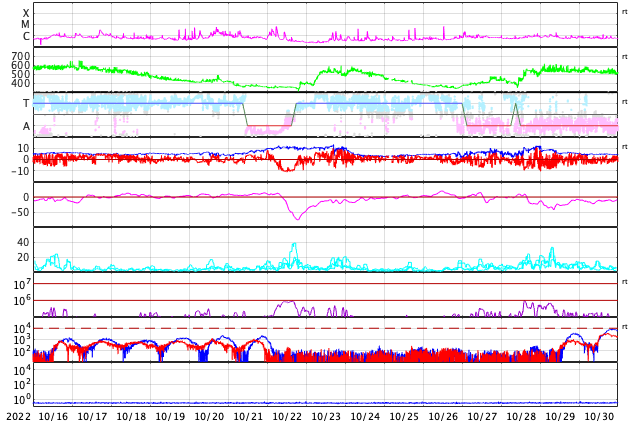The height and width of the screenshot is (424, 634).
Task: Click the 2022 year label on the time axis
Action: click(x=18, y=416)
